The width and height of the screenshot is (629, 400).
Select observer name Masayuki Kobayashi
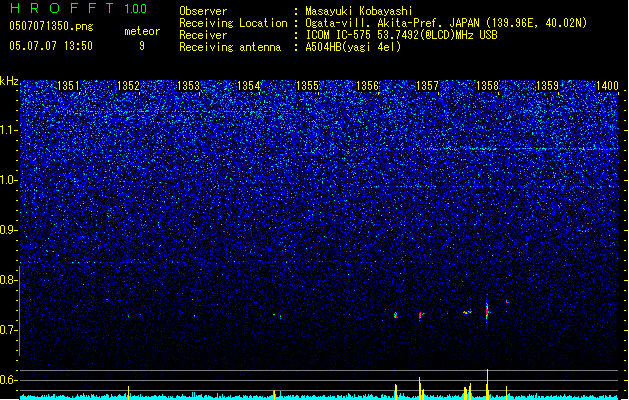pyautogui.click(x=359, y=11)
